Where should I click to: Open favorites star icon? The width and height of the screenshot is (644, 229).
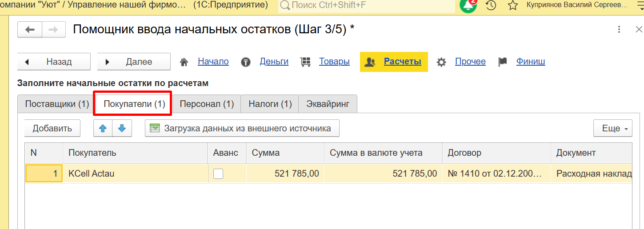(x=513, y=5)
